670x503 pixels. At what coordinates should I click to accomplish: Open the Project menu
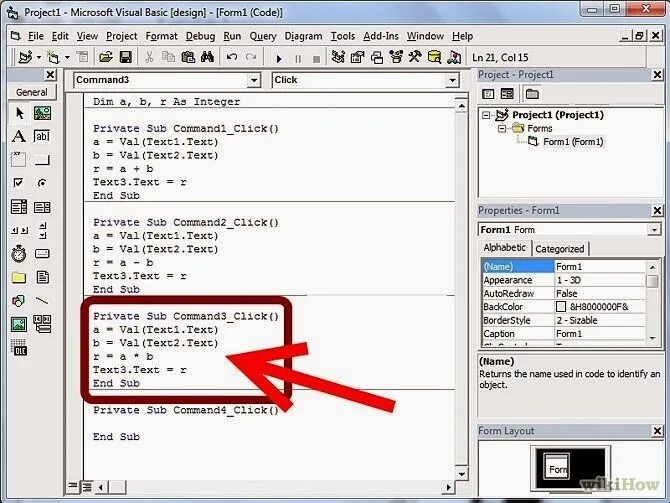(121, 36)
